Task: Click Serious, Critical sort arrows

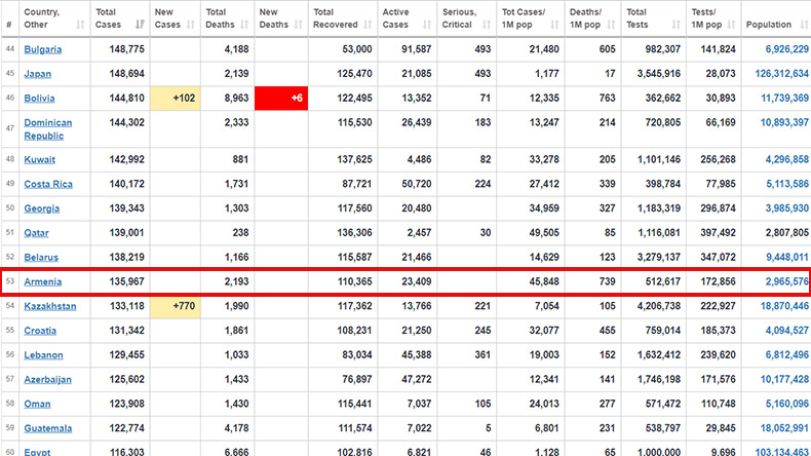Action: [x=486, y=24]
